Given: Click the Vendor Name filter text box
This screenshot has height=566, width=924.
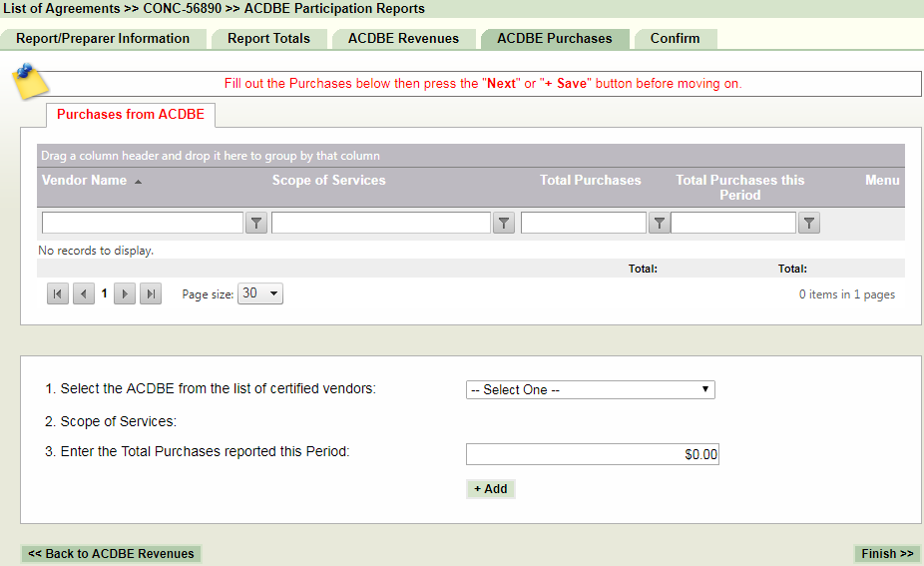Looking at the screenshot, I should tap(142, 223).
